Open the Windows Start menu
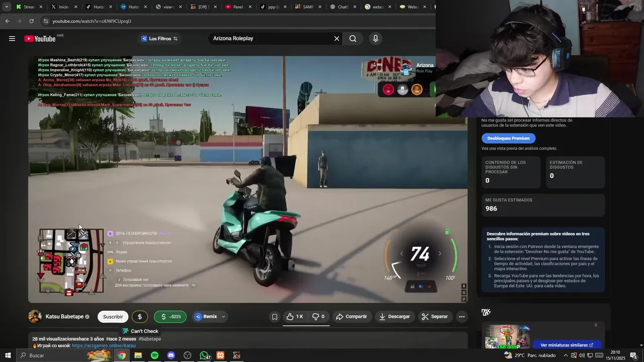644x362 pixels. tap(8, 355)
